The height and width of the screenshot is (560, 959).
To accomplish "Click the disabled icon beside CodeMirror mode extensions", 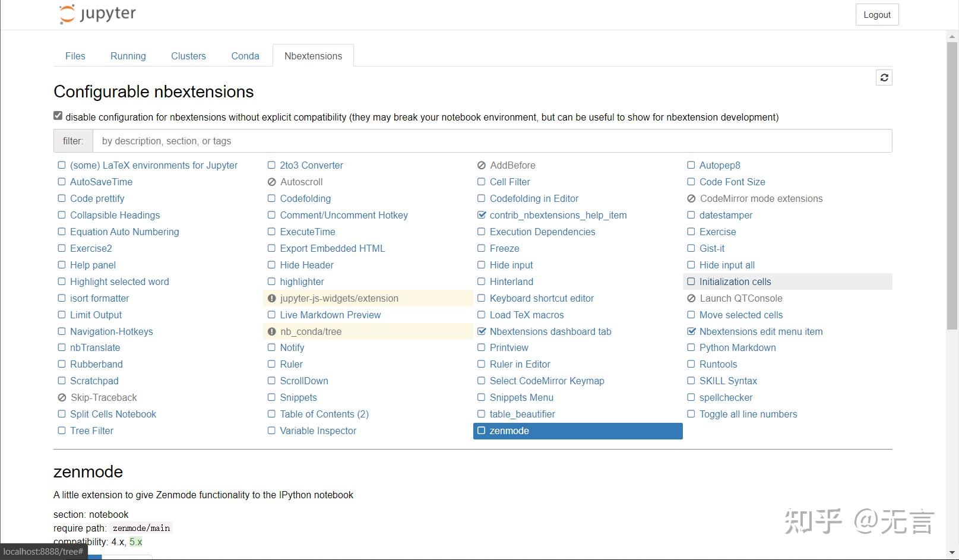I will [691, 199].
